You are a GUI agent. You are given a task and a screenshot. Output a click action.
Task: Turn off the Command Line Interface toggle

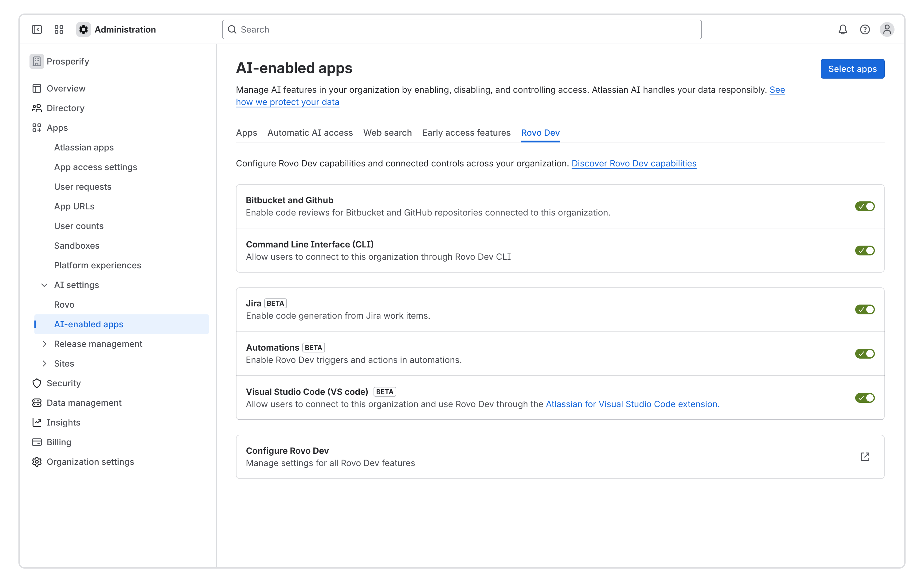[865, 251]
